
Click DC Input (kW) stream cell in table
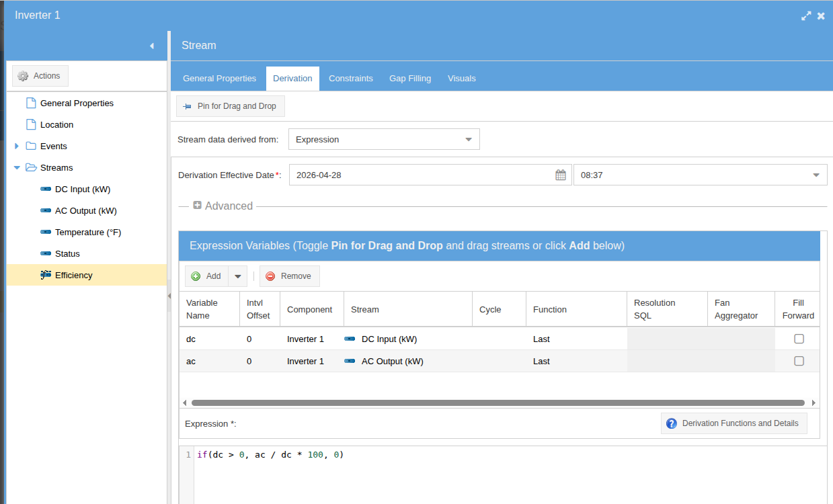click(408, 339)
